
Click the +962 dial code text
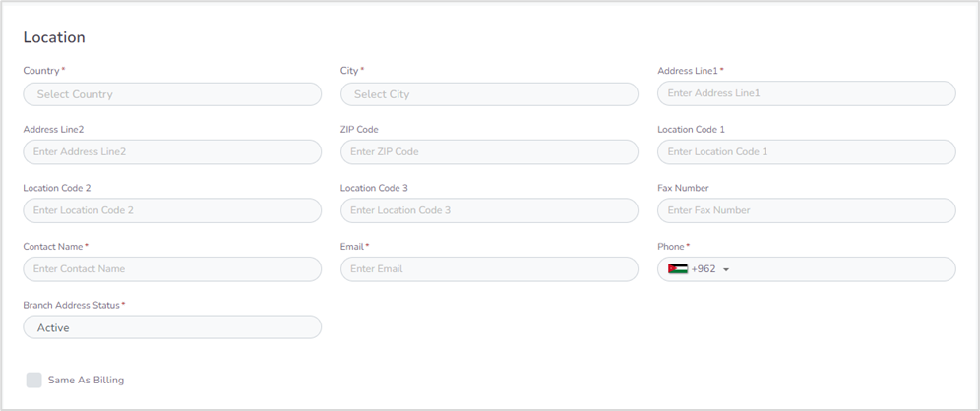(704, 269)
